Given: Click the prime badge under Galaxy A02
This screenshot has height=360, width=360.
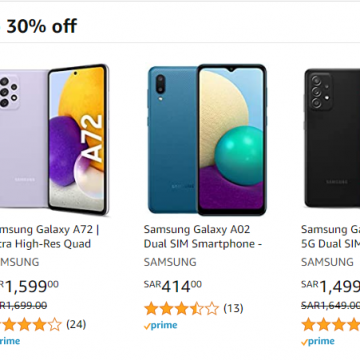Looking at the screenshot, I should coord(160,325).
